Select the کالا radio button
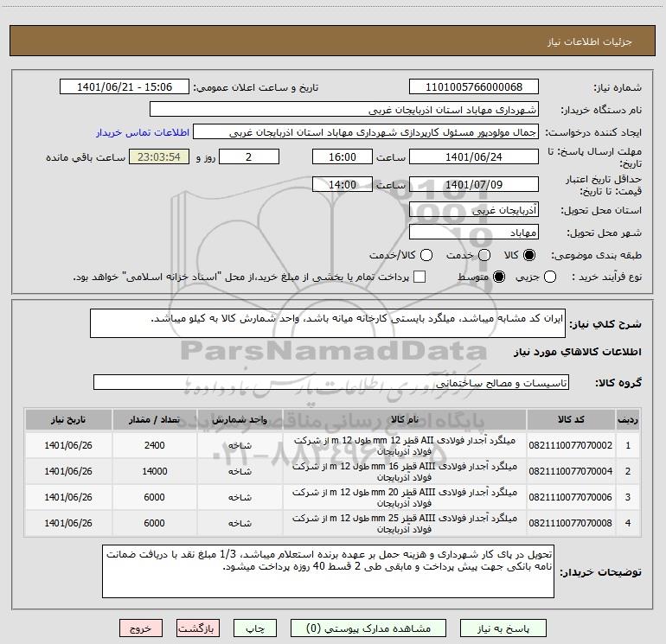666x644 pixels. pyautogui.click(x=529, y=255)
